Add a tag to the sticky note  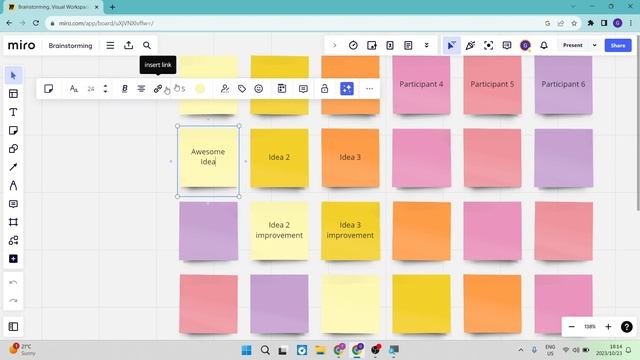(242, 89)
